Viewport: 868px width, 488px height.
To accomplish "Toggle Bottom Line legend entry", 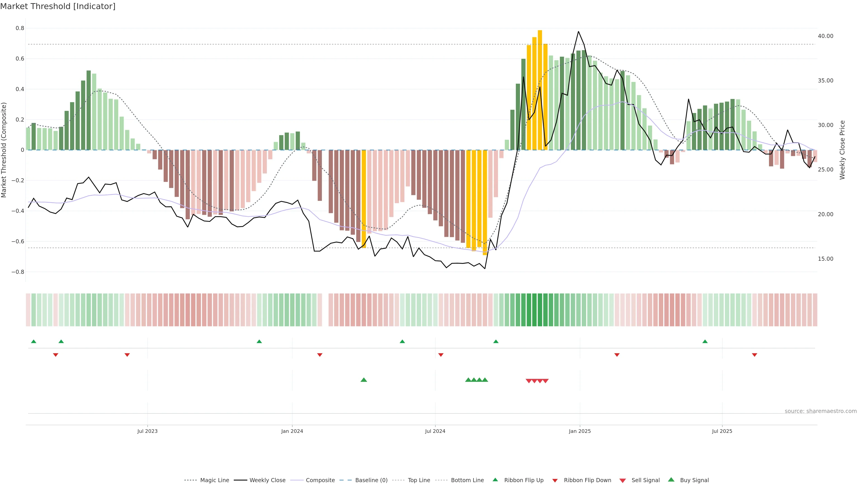I will (467, 480).
